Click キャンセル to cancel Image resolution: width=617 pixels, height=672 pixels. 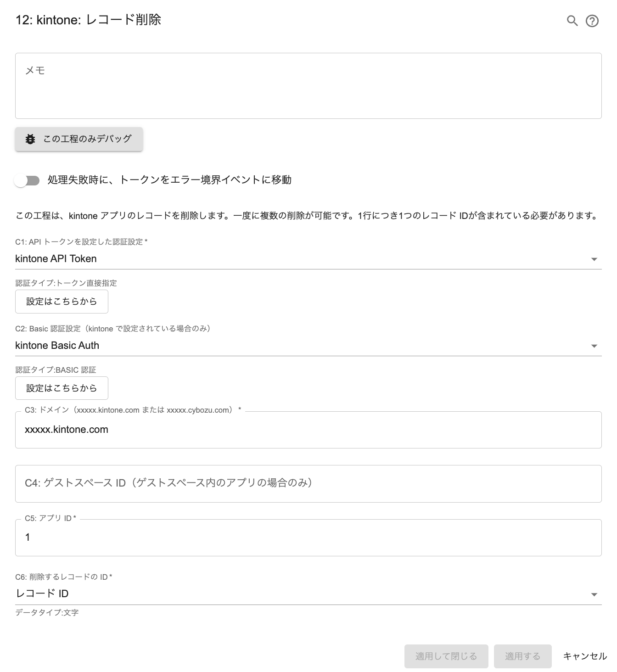(x=584, y=656)
